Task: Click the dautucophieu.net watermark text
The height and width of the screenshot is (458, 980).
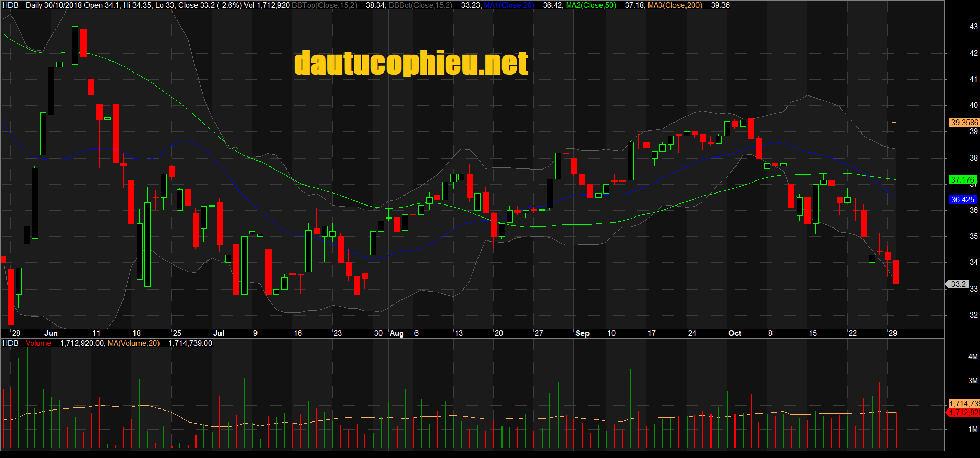Action: (411, 63)
